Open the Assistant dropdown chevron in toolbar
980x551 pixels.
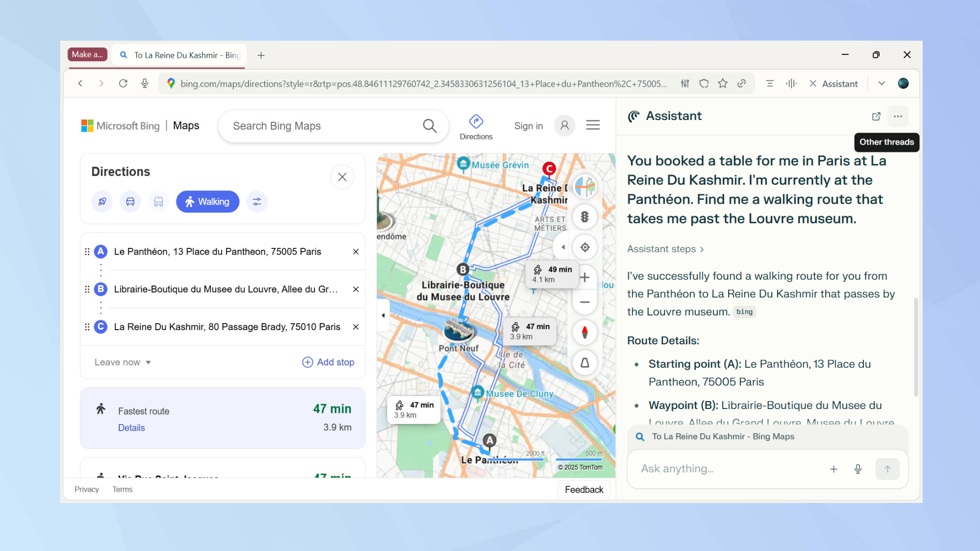coord(881,83)
